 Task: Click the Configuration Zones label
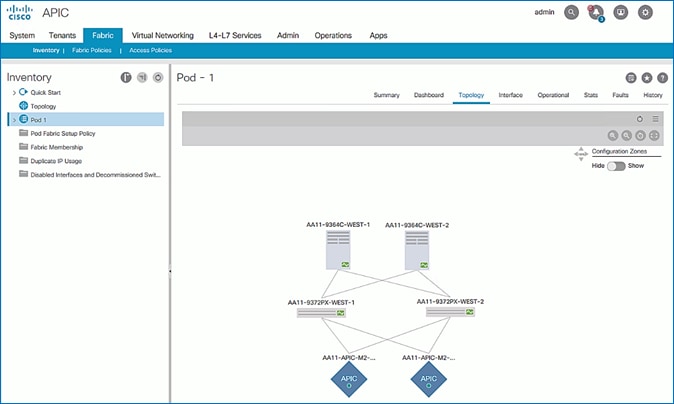(619, 151)
